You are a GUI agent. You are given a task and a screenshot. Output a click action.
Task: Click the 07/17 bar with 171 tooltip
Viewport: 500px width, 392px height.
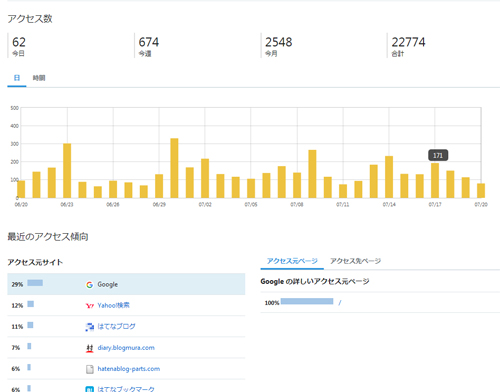coord(435,180)
